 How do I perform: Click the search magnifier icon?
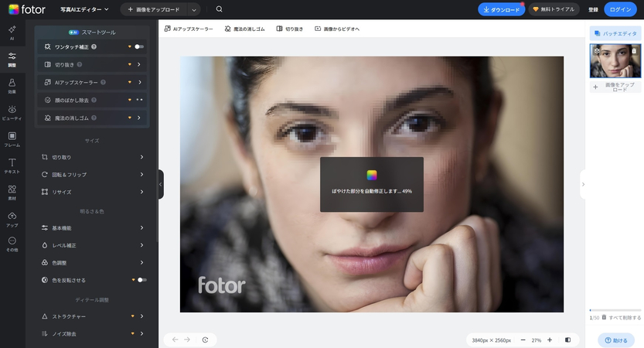point(219,9)
